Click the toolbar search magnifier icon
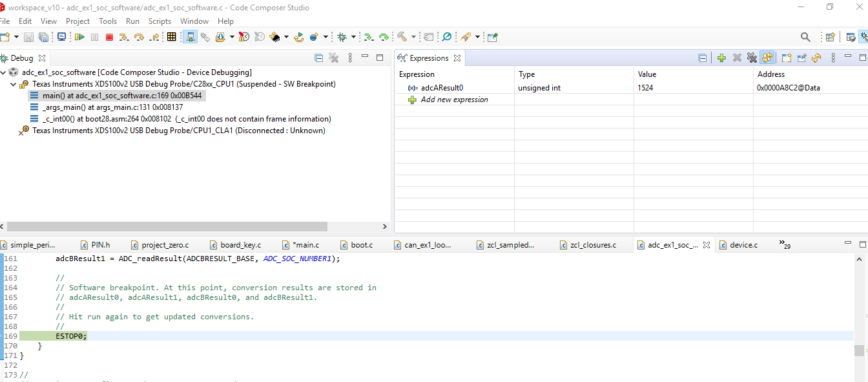The width and height of the screenshot is (868, 382). (x=805, y=37)
